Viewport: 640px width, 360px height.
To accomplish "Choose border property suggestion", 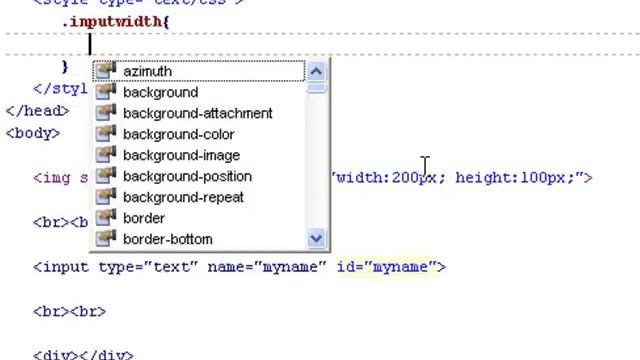I will pos(199,218).
